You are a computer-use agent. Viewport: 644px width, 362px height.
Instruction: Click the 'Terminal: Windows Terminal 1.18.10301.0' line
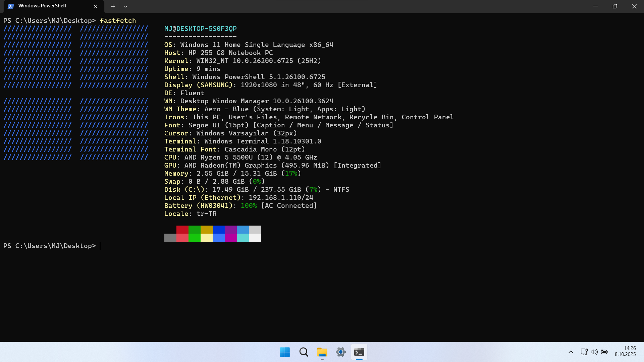[243, 141]
